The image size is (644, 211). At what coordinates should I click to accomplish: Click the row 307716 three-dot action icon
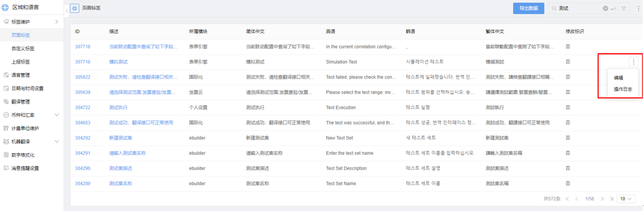pos(633,62)
